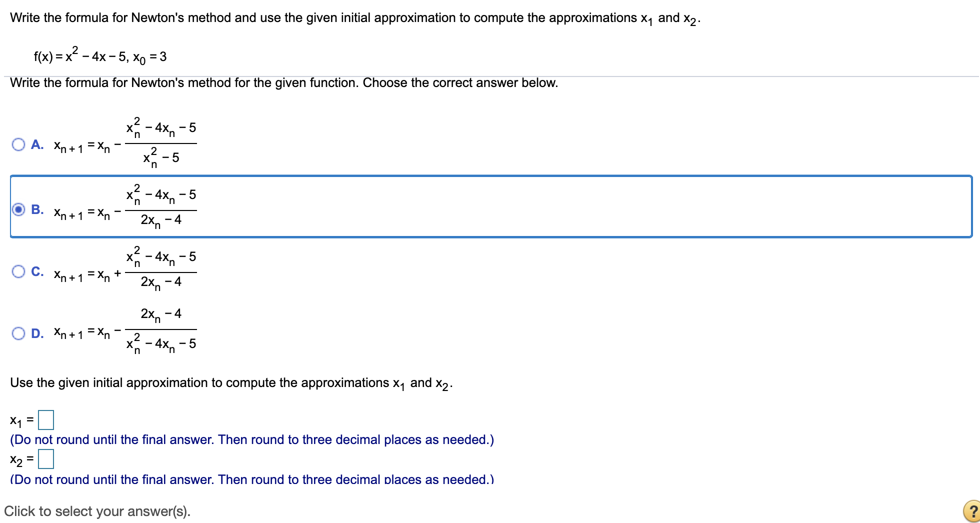The image size is (980, 523).
Task: Click the rounding note below the x1 field
Action: tap(251, 439)
